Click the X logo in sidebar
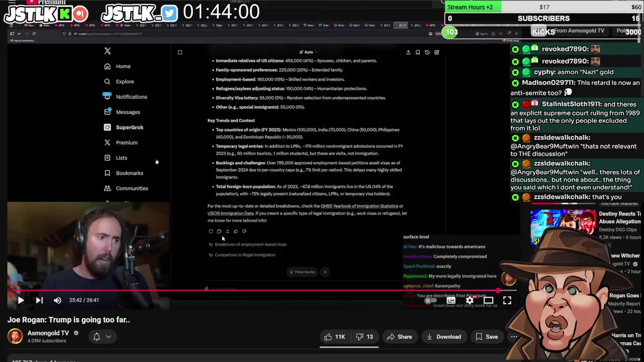Image resolution: width=644 pixels, height=362 pixels. 107,51
